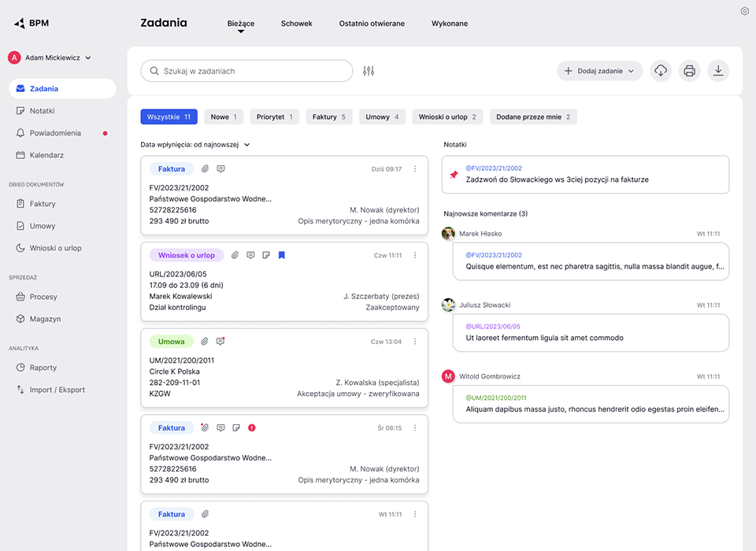Image resolution: width=756 pixels, height=551 pixels.
Task: Open the three-dot menu on Dziś 09:17 Faktura card
Action: click(415, 168)
